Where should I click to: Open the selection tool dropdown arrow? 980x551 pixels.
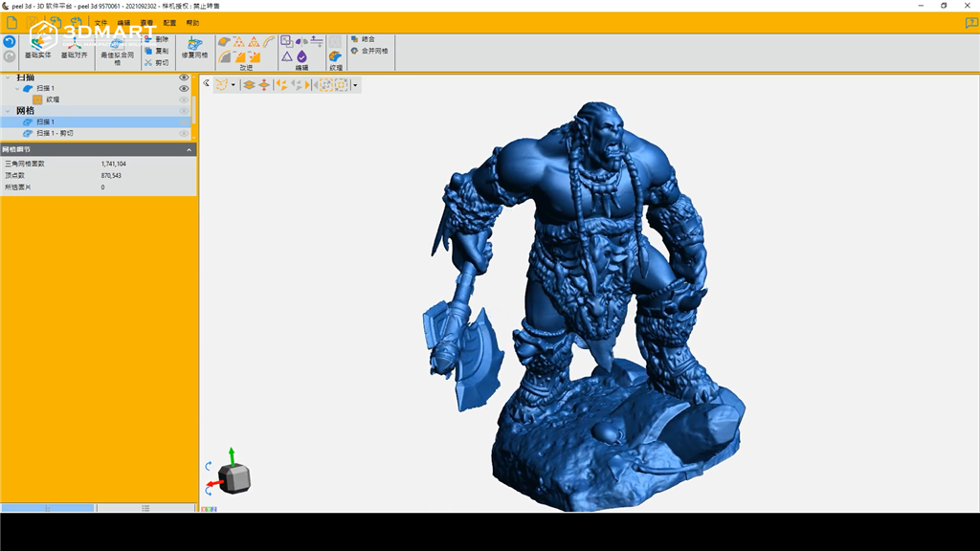click(233, 85)
